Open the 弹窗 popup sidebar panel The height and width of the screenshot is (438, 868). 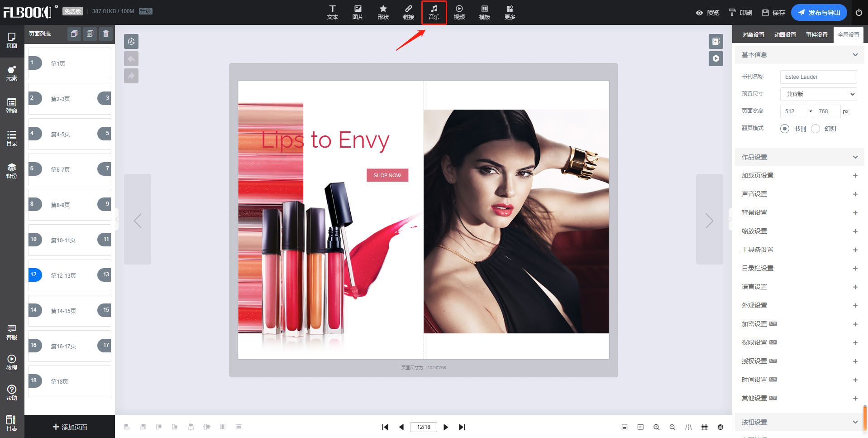(12, 106)
